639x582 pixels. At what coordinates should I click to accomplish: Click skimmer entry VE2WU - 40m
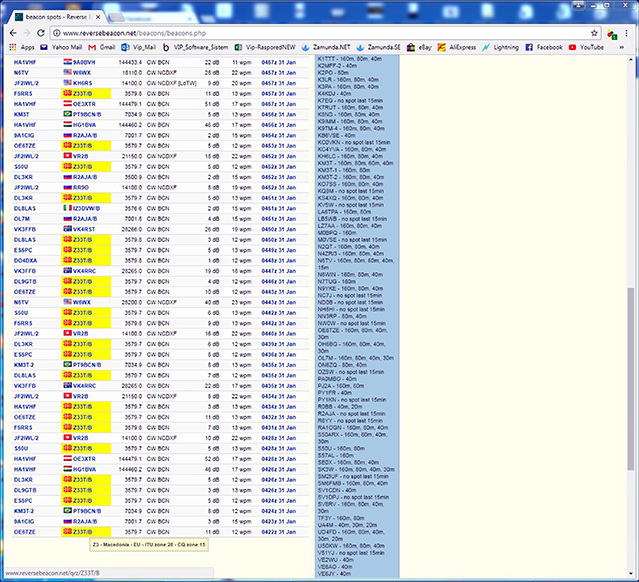click(335, 560)
